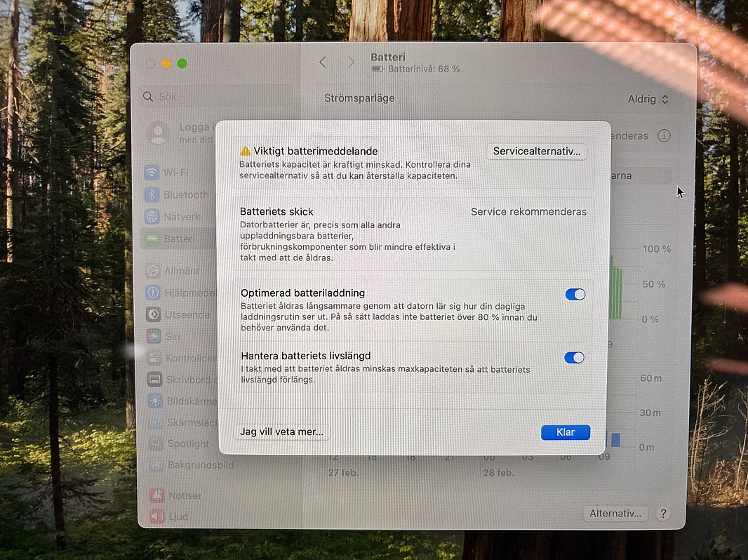Click the blue Klar button

(x=565, y=432)
